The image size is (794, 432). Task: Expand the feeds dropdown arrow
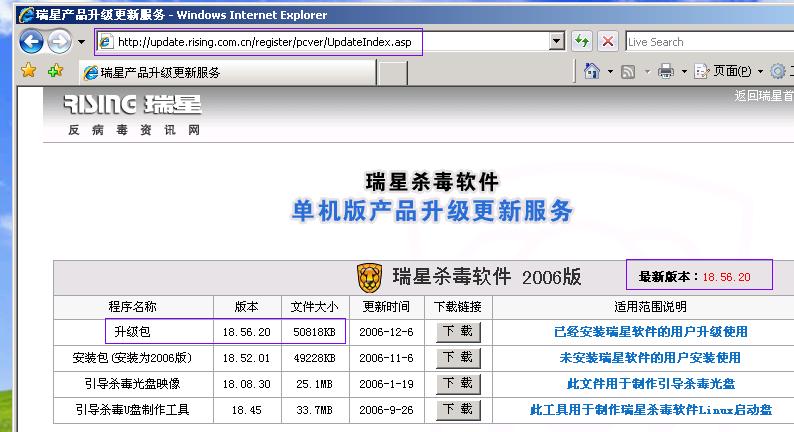coord(647,72)
